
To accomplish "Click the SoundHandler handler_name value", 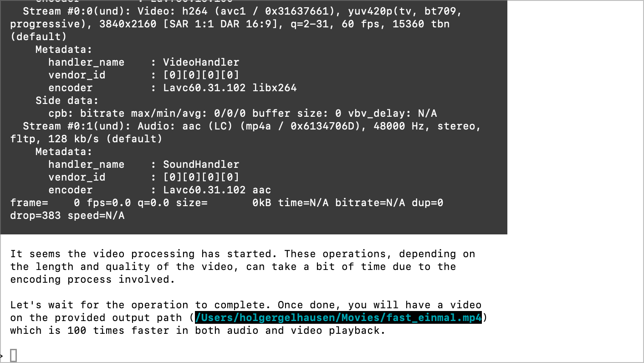I will [x=201, y=165].
